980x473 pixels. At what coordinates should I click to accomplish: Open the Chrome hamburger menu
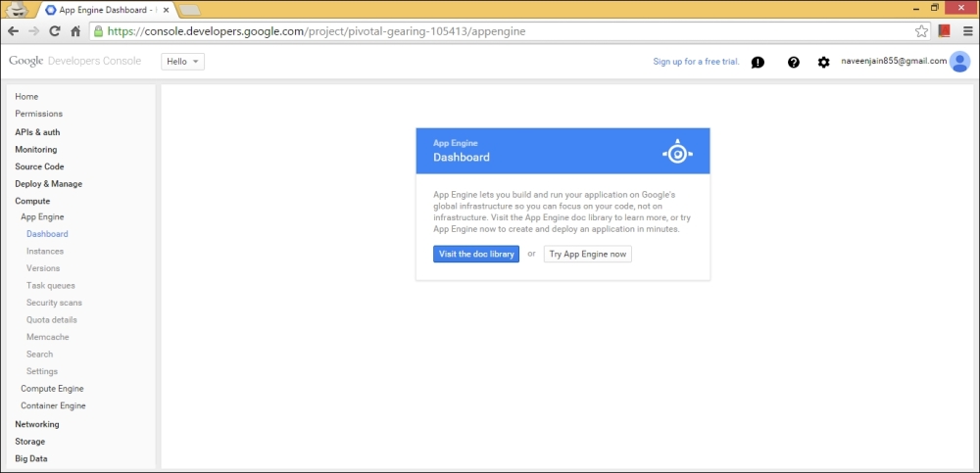tap(967, 31)
